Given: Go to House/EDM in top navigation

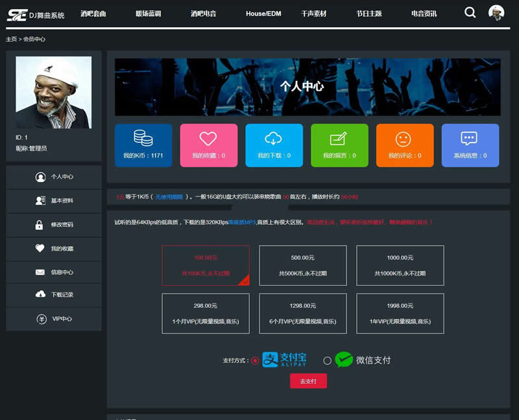Looking at the screenshot, I should (x=263, y=14).
